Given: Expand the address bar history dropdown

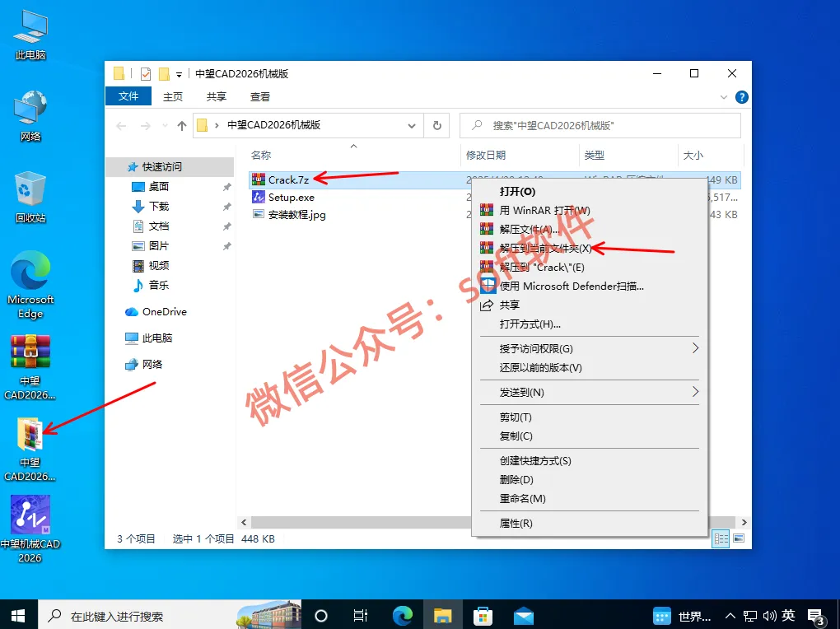Looking at the screenshot, I should pyautogui.click(x=412, y=126).
